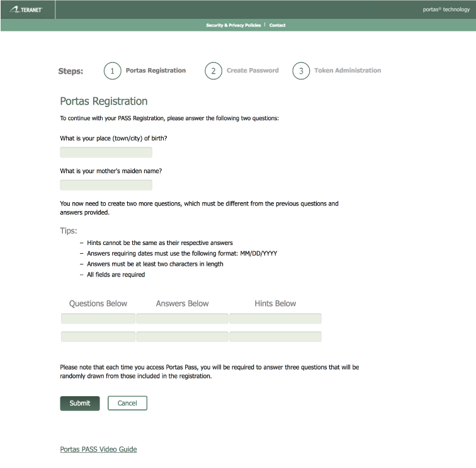This screenshot has width=476, height=468.
Task: Click the place of birth question label
Action: (113, 139)
